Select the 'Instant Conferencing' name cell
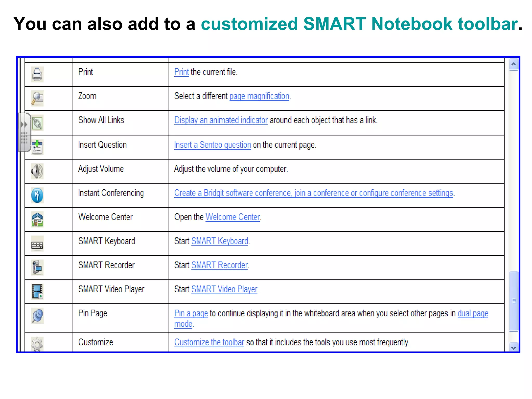 120,195
